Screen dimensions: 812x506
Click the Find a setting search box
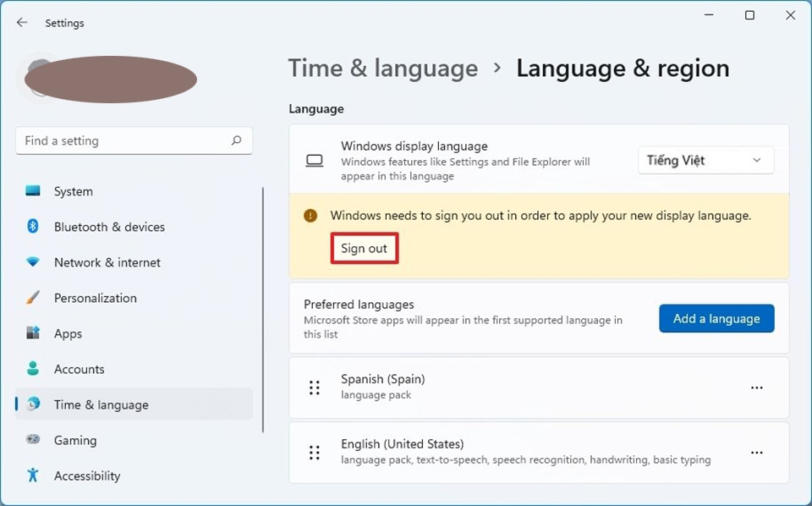[x=134, y=140]
